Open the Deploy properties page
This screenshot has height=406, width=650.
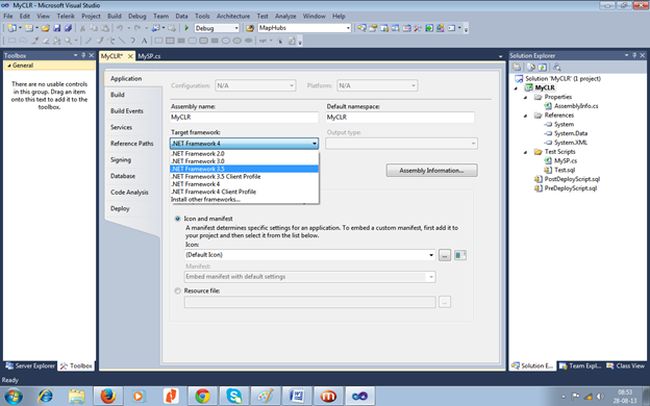(x=120, y=209)
